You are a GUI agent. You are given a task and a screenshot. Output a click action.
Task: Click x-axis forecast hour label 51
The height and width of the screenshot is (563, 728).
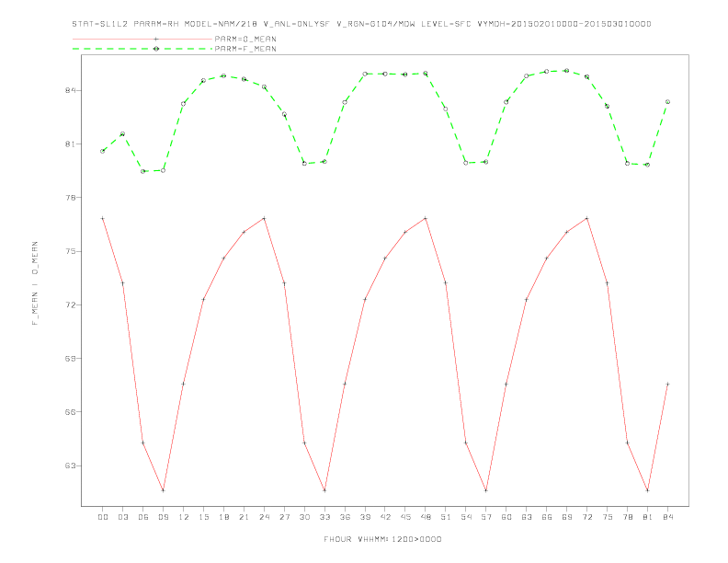[x=446, y=517]
